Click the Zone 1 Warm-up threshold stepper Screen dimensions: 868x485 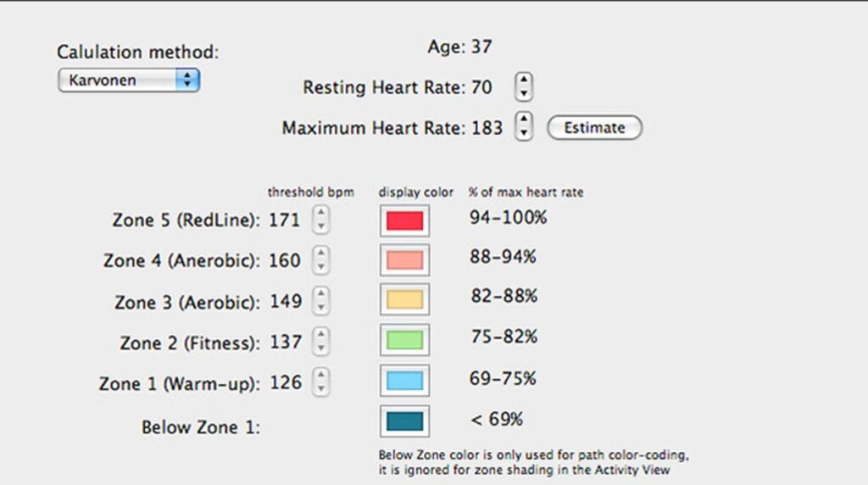[x=321, y=382]
